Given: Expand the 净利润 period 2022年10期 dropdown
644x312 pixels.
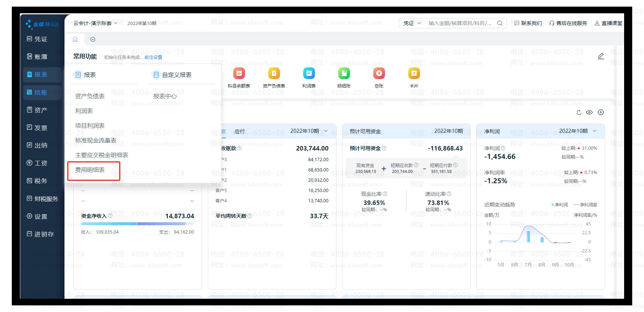Looking at the screenshot, I should (577, 131).
